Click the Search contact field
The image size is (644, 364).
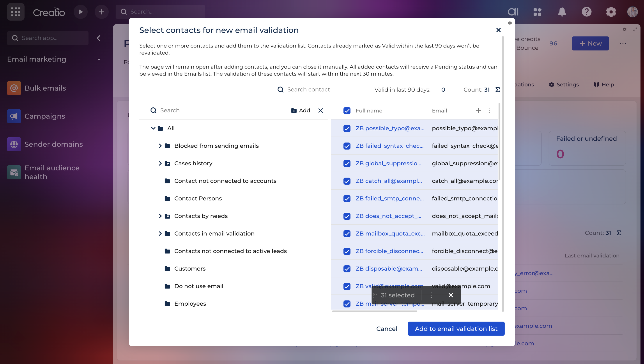tap(308, 89)
